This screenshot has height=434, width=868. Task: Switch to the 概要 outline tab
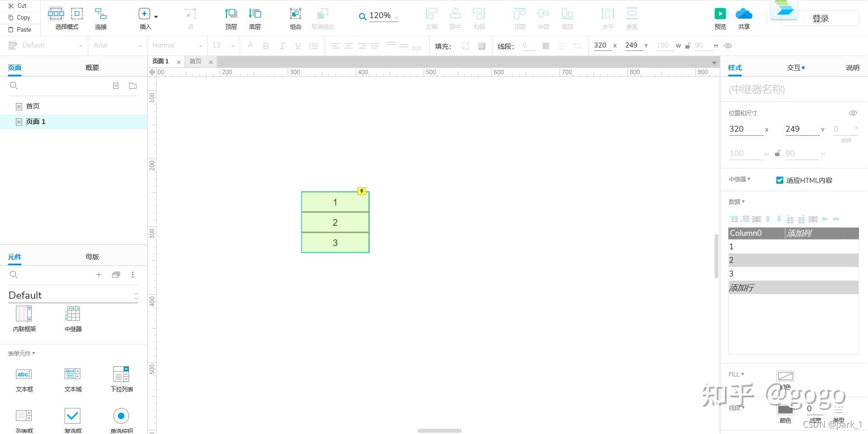pos(92,67)
